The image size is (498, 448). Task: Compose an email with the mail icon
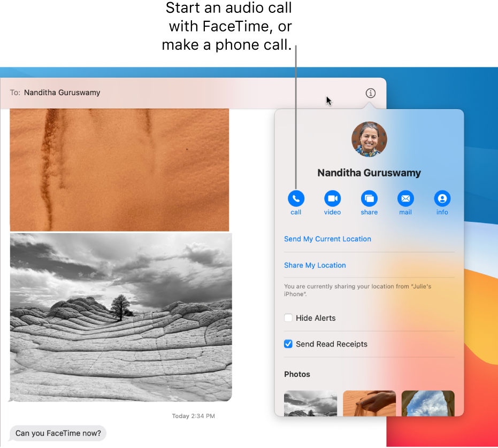[405, 199]
